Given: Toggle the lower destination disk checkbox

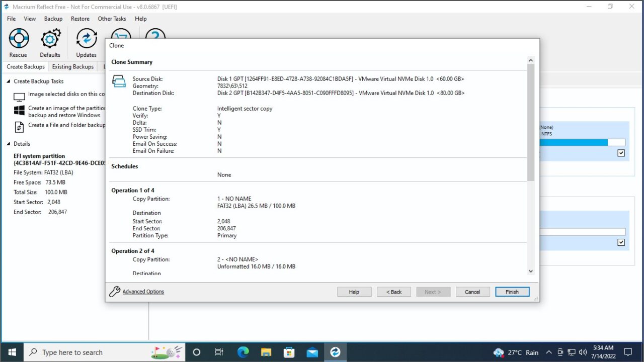Looking at the screenshot, I should click(x=621, y=242).
